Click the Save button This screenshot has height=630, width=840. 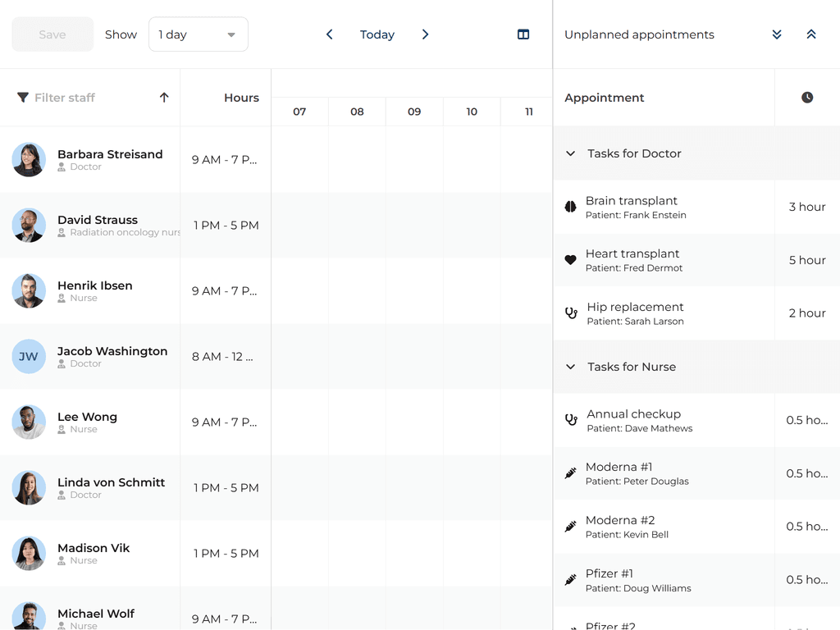(x=52, y=34)
